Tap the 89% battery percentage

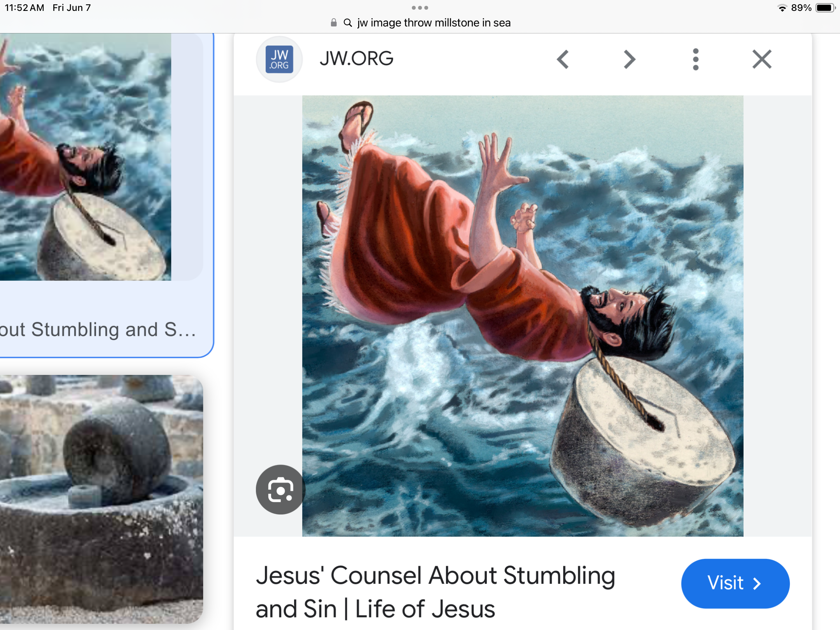pyautogui.click(x=801, y=8)
